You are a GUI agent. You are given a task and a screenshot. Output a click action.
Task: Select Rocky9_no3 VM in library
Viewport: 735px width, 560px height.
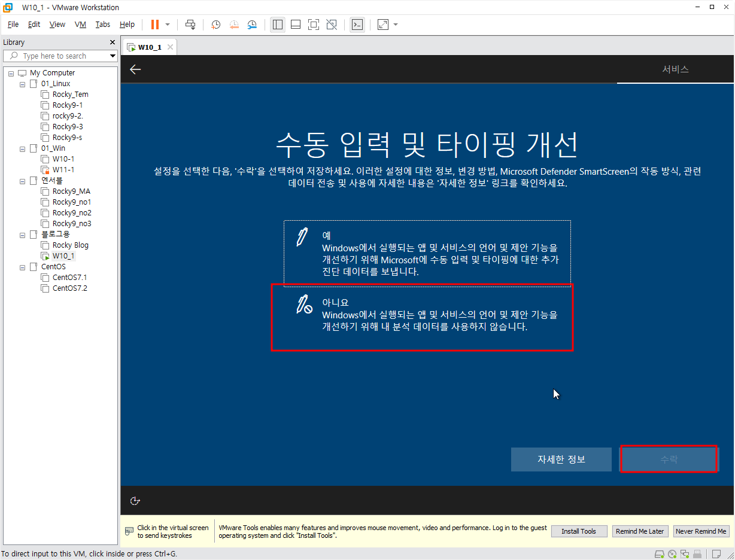(x=66, y=224)
